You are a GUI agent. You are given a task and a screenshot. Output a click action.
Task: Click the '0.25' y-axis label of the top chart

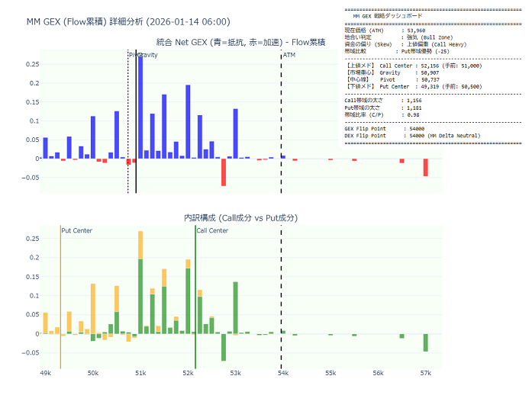click(32, 64)
